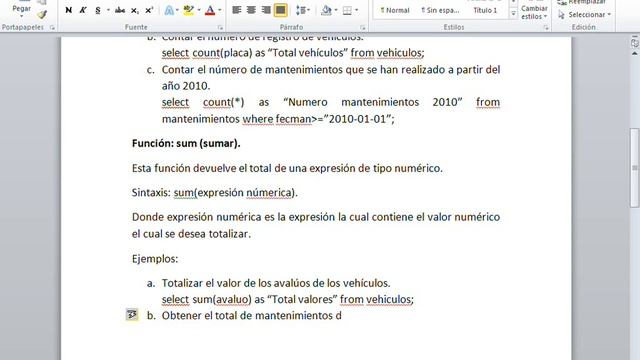Open Estilos dialog launcher

(546, 28)
